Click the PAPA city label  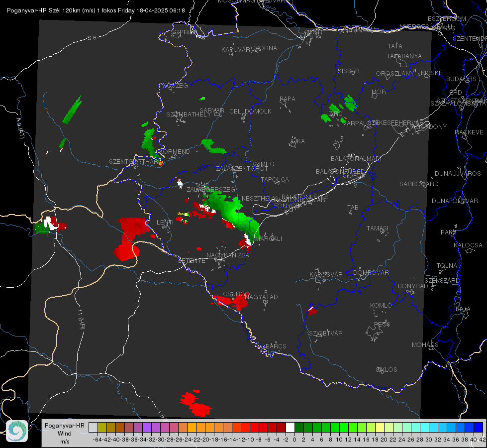pyautogui.click(x=288, y=99)
